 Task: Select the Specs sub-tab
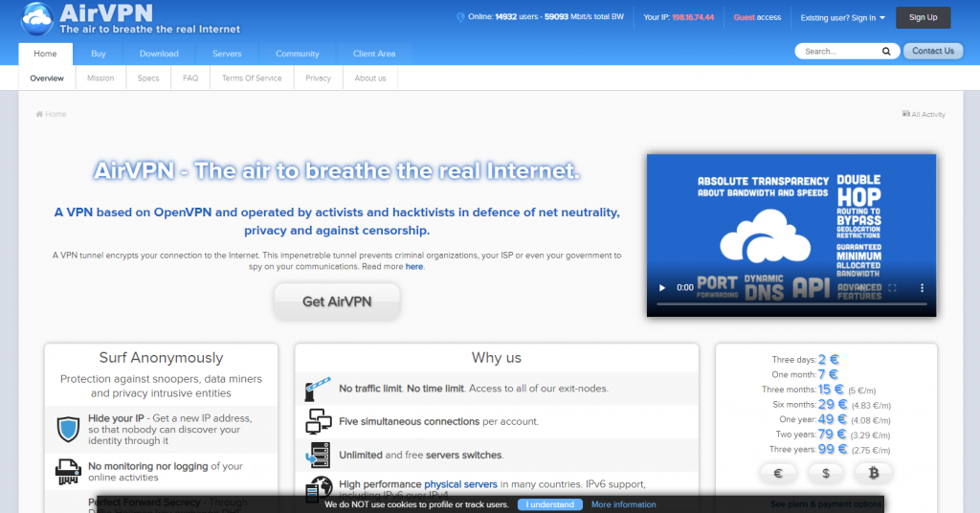point(148,78)
